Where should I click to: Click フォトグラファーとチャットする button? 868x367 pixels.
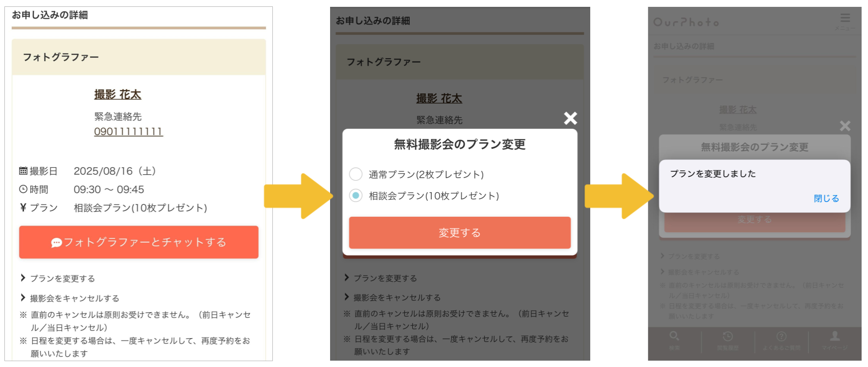[139, 242]
